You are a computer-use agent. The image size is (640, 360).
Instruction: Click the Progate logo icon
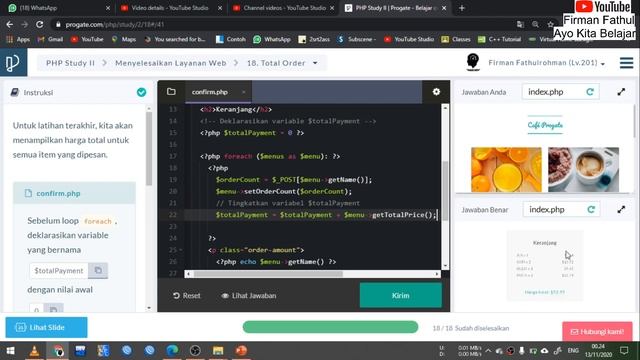(x=13, y=62)
